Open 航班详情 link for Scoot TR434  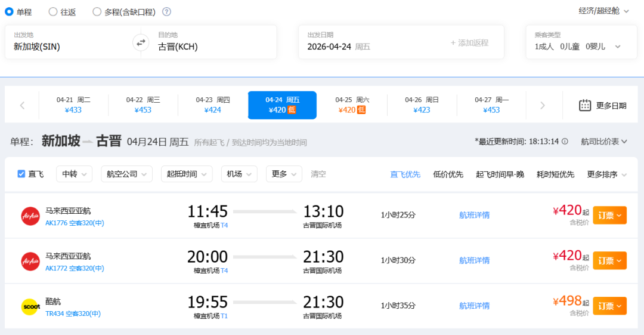(474, 306)
